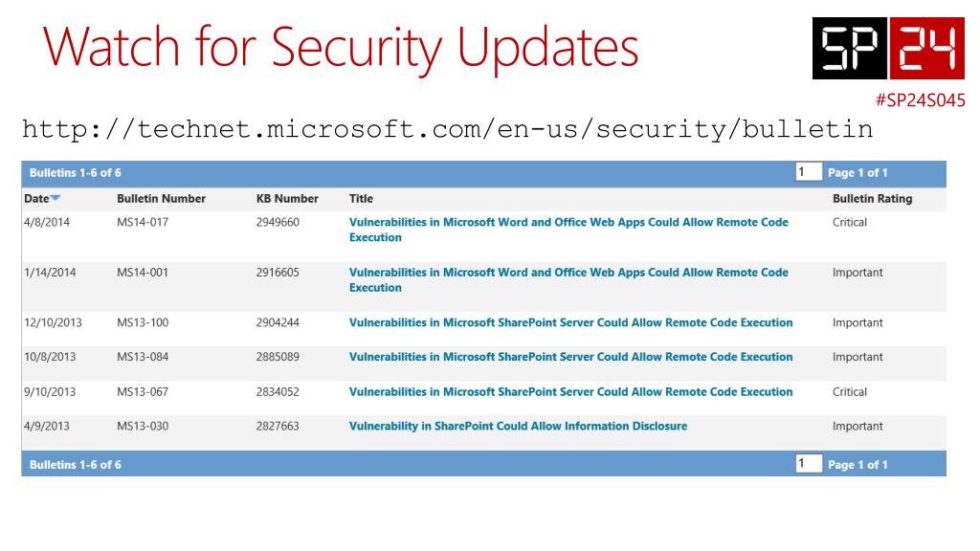Open the MS13-067 SharePoint Server bulletin link
This screenshot has width=980, height=551.
(x=570, y=391)
